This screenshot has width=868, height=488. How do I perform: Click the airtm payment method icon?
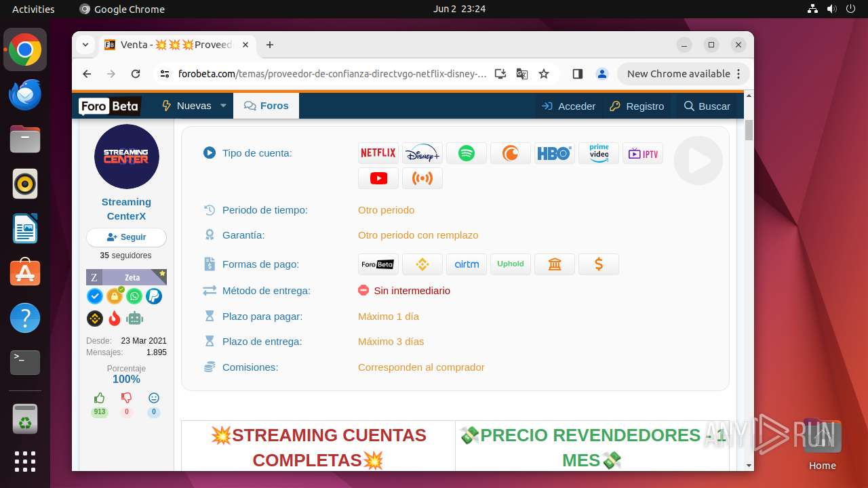[466, 264]
